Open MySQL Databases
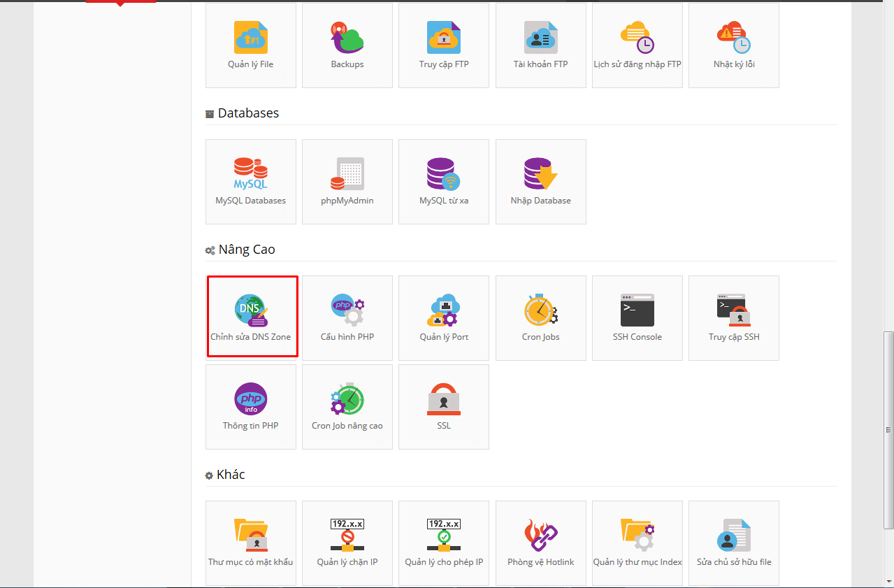This screenshot has width=894, height=588. [x=251, y=182]
